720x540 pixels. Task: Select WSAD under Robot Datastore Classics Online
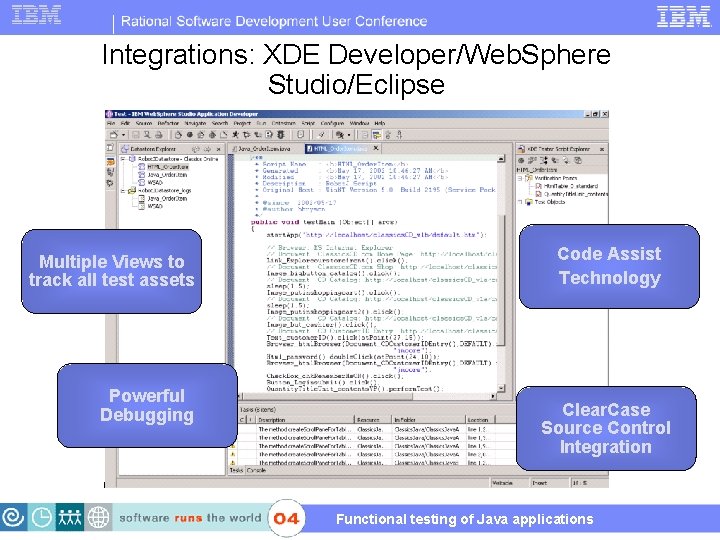155,182
